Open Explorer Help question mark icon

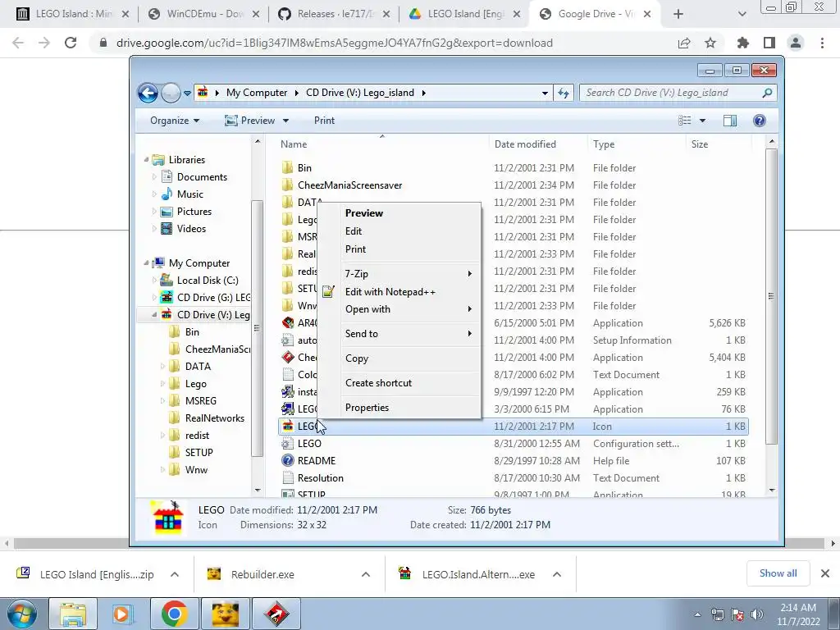[759, 121]
